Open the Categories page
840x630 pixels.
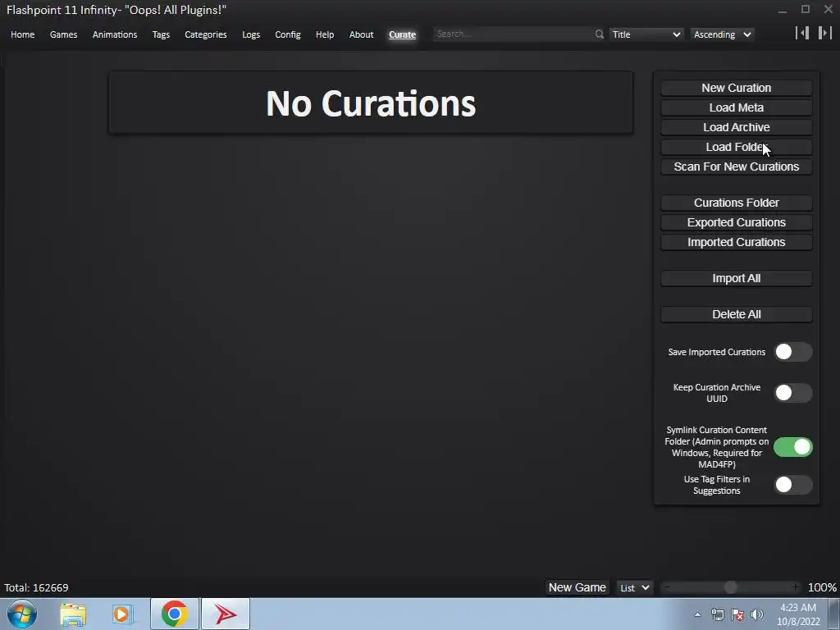click(x=206, y=34)
